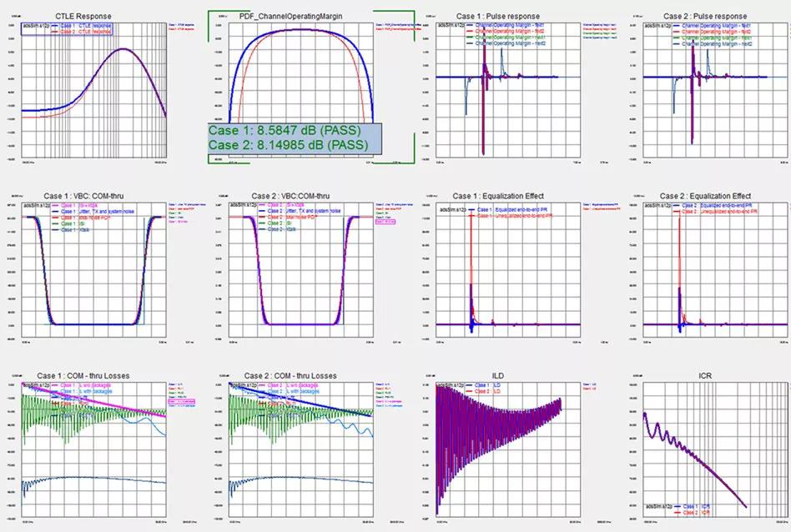Open the ILD oscillating curve graph
791x532 pixels.
pyautogui.click(x=508, y=449)
